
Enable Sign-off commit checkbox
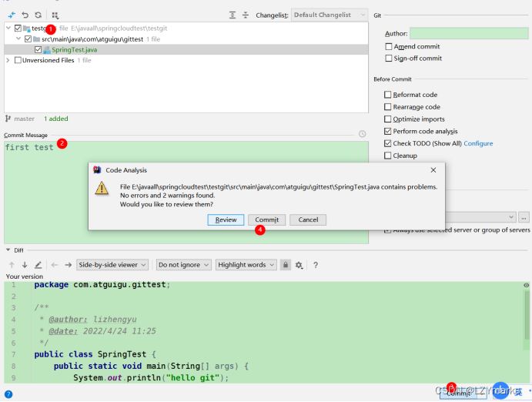tap(389, 59)
